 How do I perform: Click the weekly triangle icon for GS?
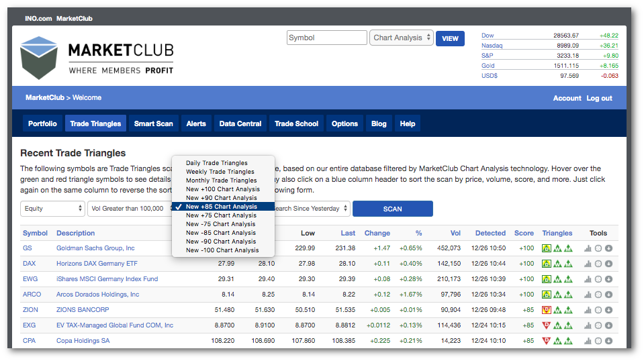coord(557,248)
